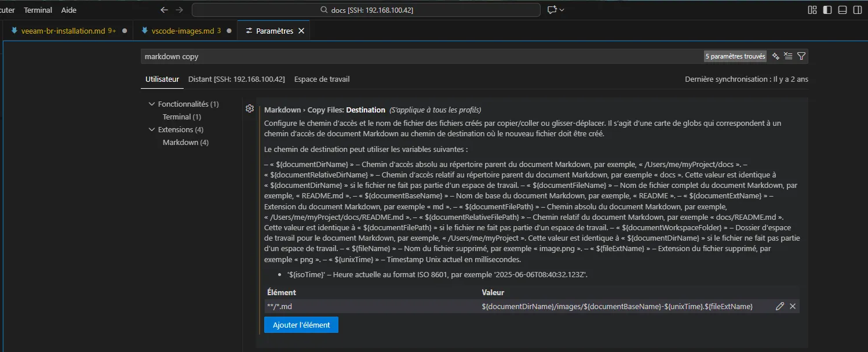868x352 pixels.
Task: Edit the **/*.md destination entry
Action: [780, 306]
